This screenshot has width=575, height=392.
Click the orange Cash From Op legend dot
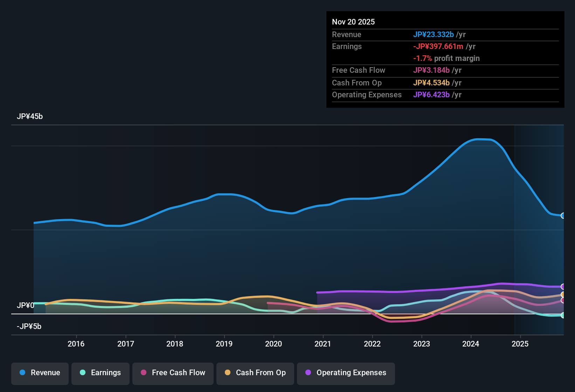pos(228,373)
